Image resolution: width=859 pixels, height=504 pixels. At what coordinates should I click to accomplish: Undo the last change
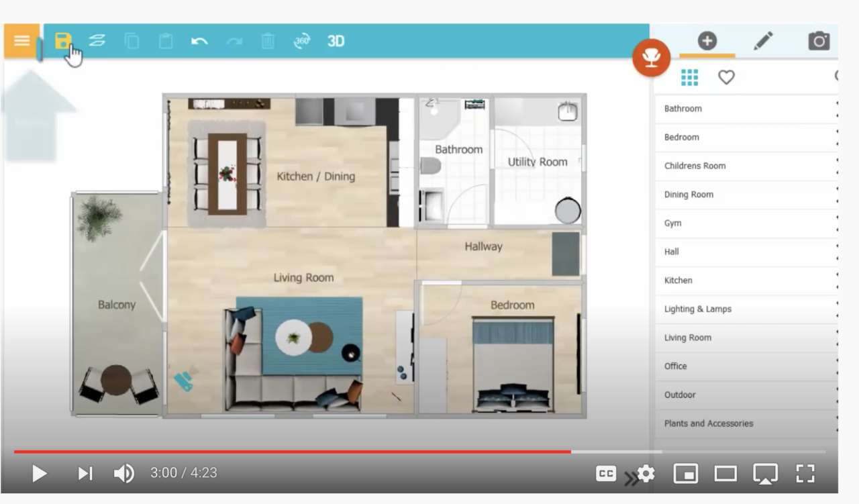199,40
